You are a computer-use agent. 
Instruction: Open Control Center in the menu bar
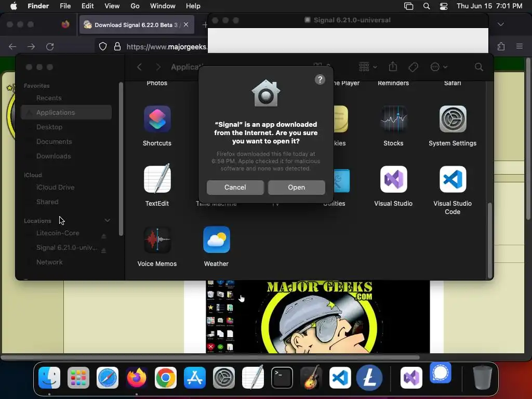point(444,6)
